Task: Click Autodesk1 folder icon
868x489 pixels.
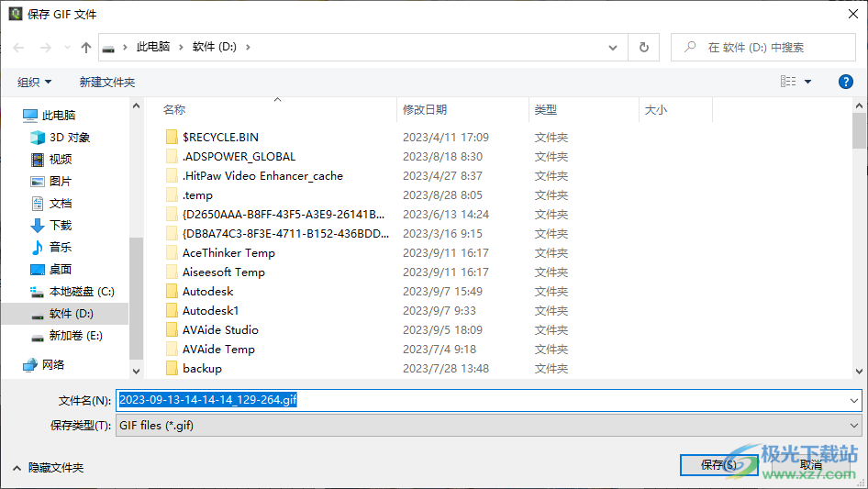Action: pos(172,311)
